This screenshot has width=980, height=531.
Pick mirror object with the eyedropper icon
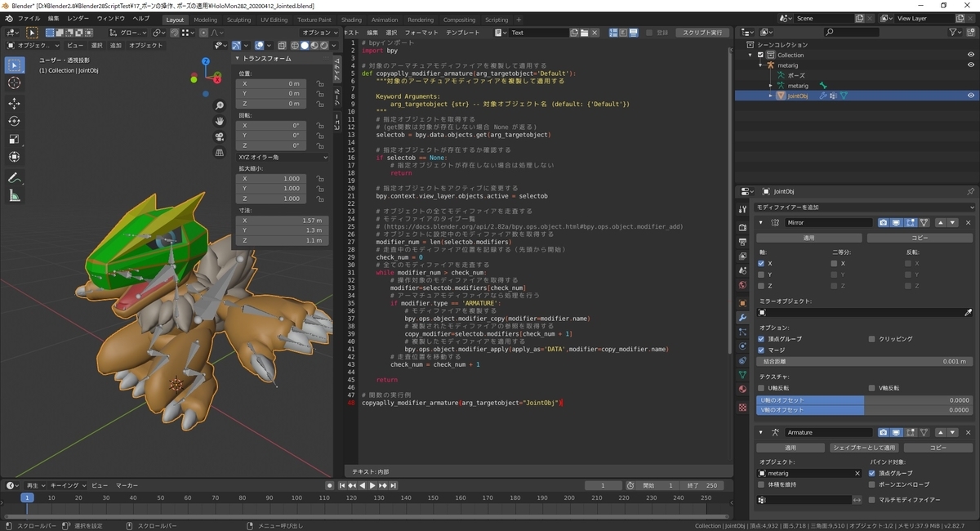click(x=969, y=312)
